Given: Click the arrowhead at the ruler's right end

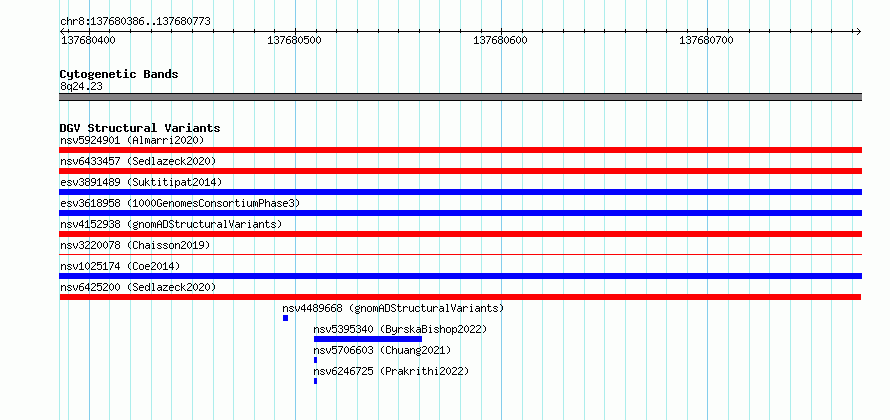Looking at the screenshot, I should [858, 31].
